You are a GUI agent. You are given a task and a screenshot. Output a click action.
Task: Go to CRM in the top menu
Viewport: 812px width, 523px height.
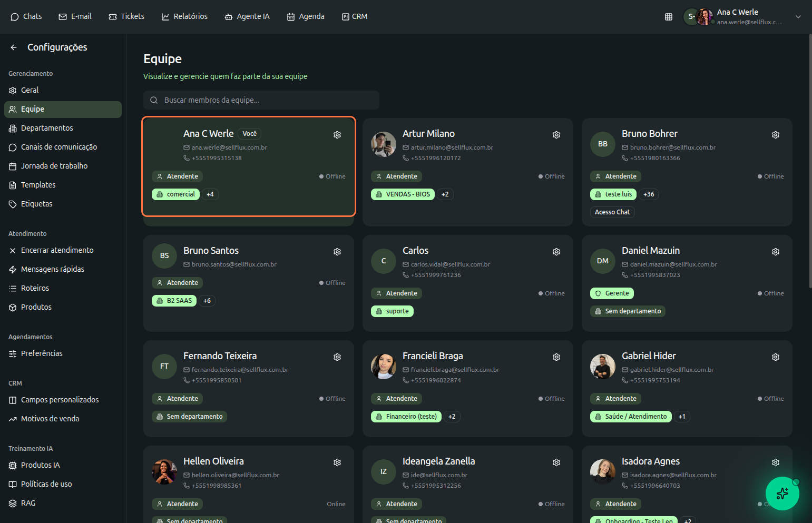point(355,17)
